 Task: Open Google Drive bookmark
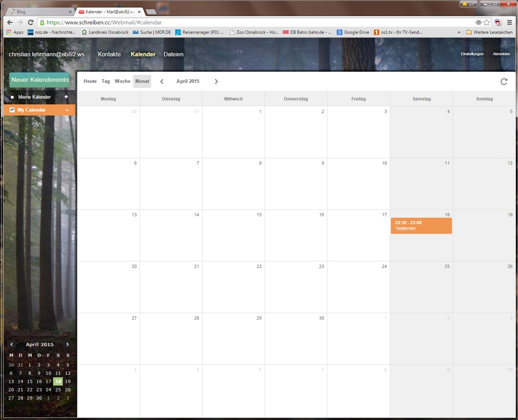point(353,32)
